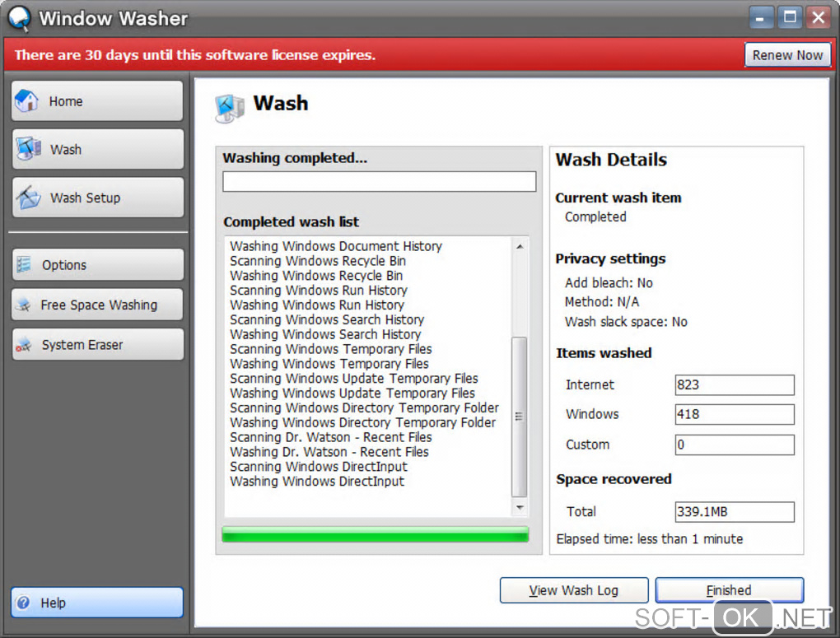Open the System Eraser label
This screenshot has width=840, height=638.
[x=82, y=345]
